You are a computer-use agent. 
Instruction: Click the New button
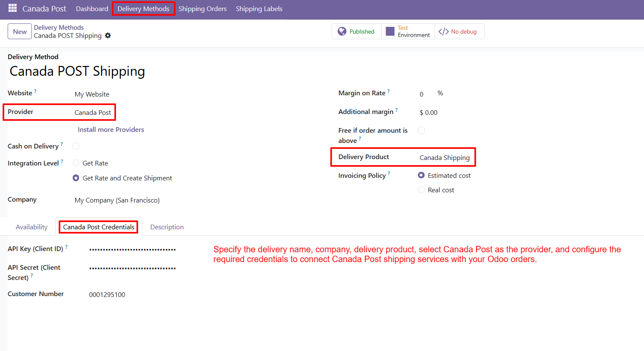[20, 31]
